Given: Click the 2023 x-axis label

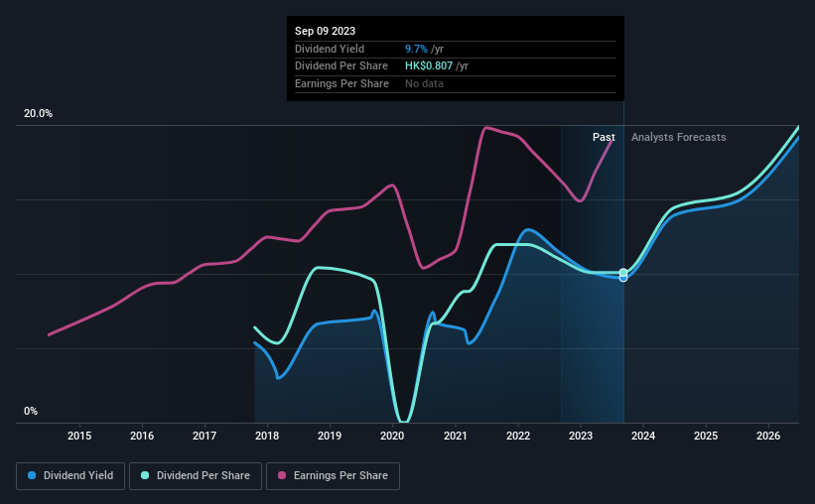Looking at the screenshot, I should click(581, 436).
